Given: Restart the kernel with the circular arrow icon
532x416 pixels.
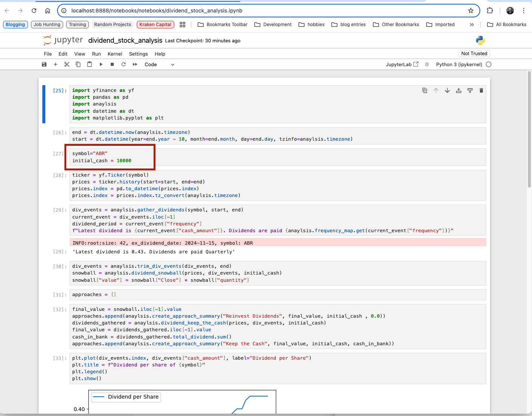Looking at the screenshot, I should [124, 64].
